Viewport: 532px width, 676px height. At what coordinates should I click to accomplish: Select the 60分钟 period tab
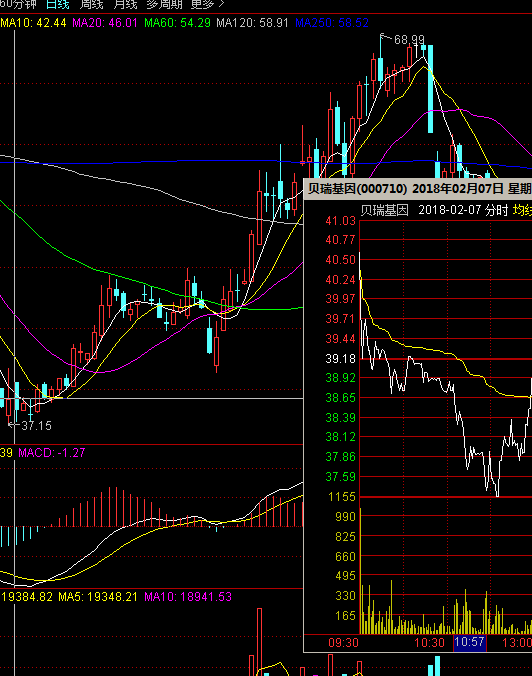point(18,4)
